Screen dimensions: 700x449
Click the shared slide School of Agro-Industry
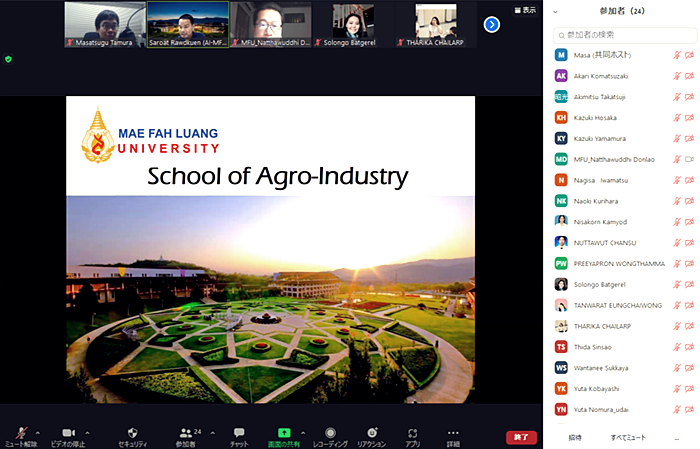pyautogui.click(x=271, y=249)
